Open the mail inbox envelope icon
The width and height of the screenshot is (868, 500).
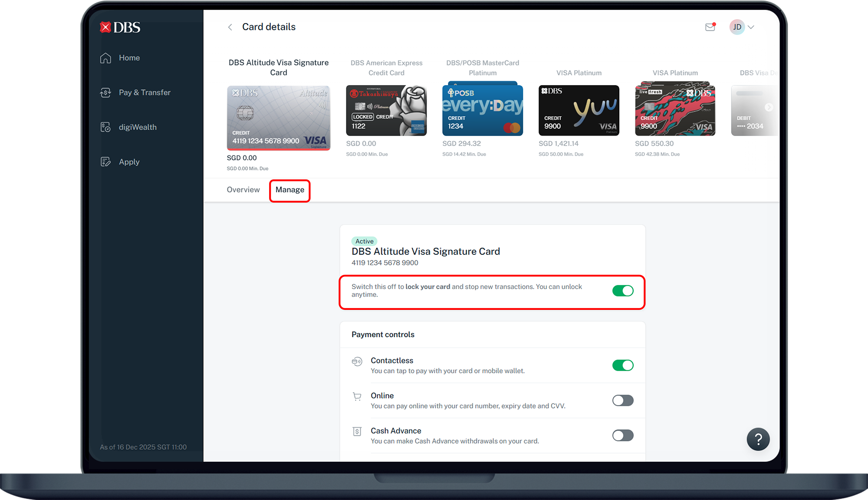[710, 27]
